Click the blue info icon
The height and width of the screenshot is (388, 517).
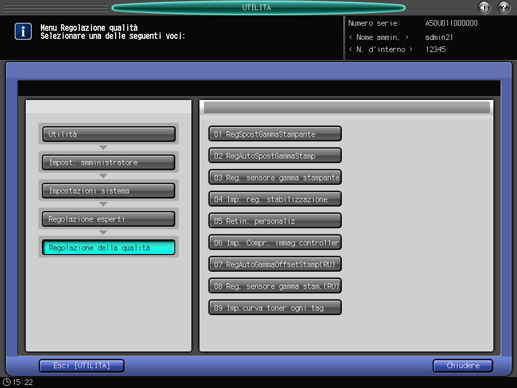[x=23, y=32]
